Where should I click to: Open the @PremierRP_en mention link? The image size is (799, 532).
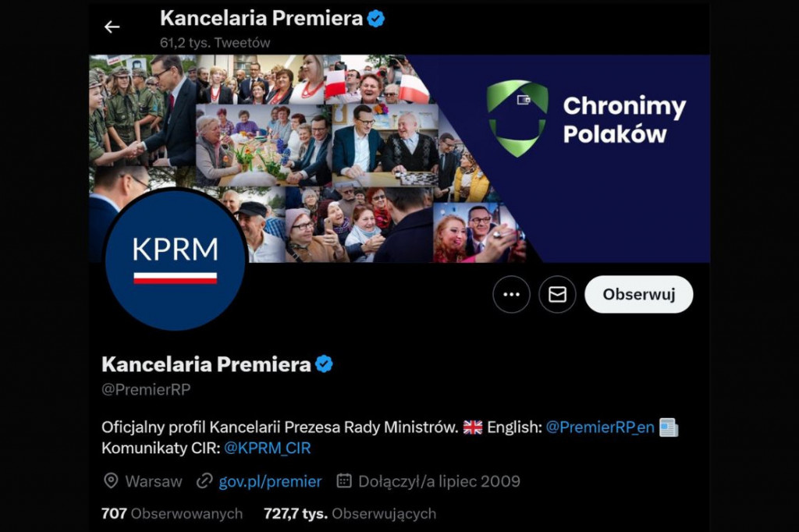[x=600, y=427]
